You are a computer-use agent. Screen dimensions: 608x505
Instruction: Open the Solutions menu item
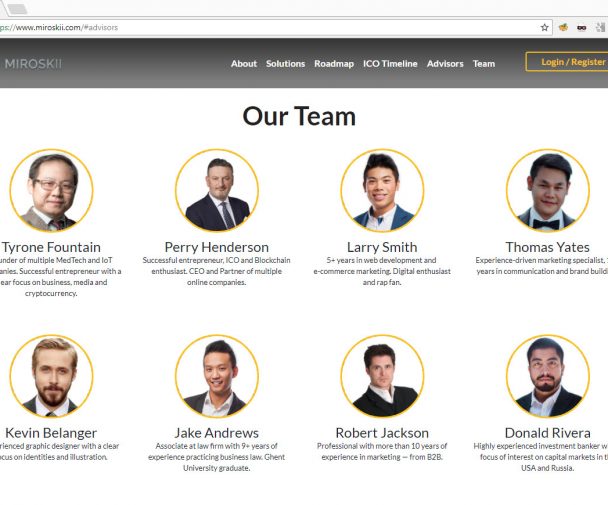coord(285,64)
